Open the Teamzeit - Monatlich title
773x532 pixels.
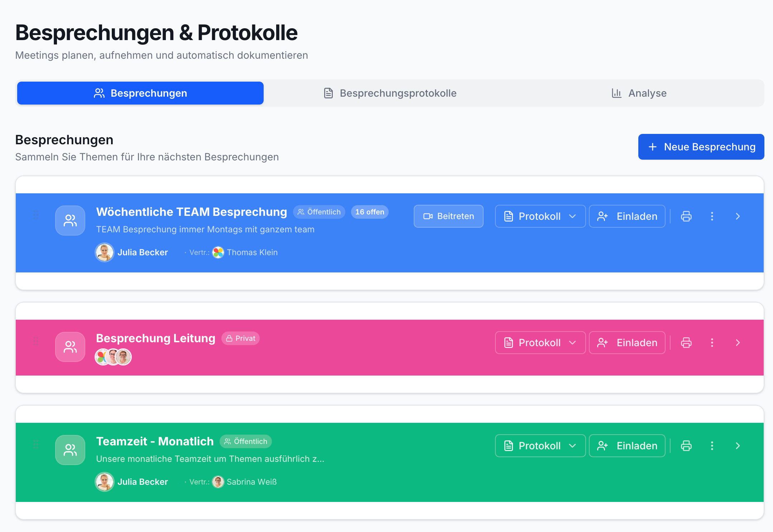[x=155, y=441]
